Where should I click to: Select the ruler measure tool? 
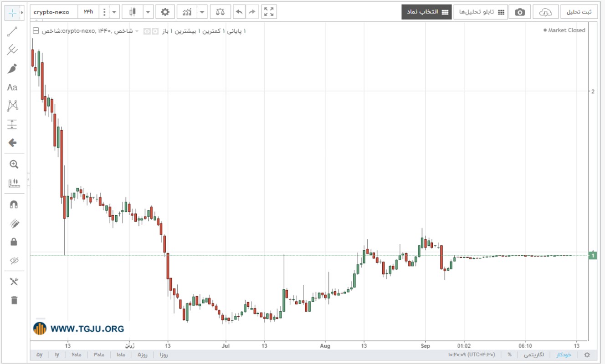(x=14, y=183)
